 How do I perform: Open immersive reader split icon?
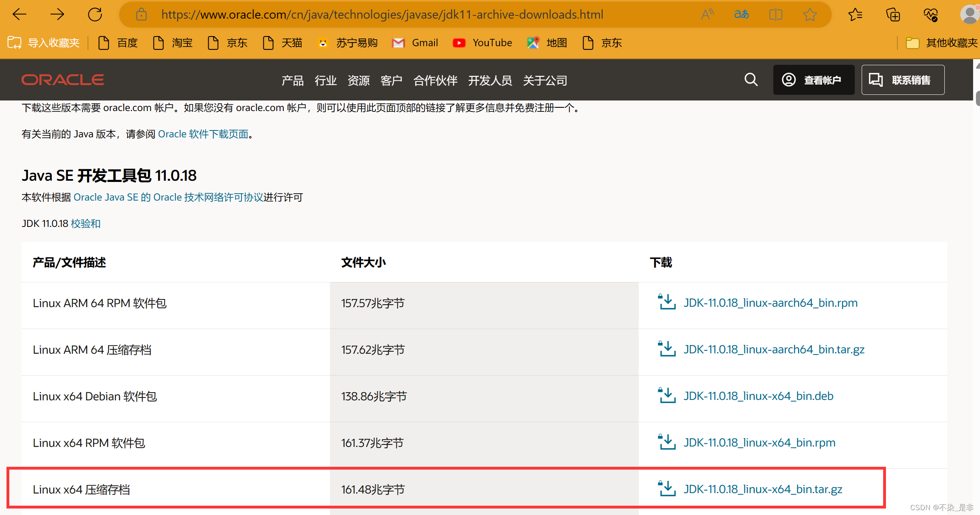[775, 15]
